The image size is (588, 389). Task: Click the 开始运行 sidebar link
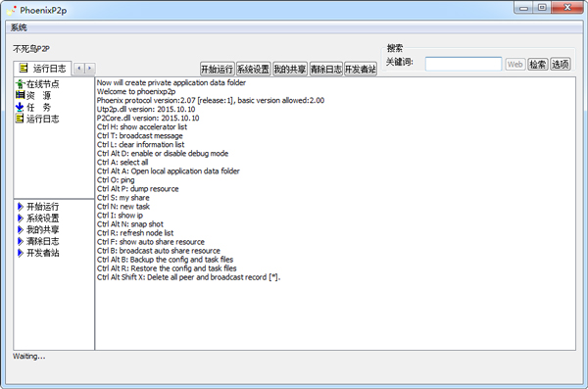coord(43,207)
